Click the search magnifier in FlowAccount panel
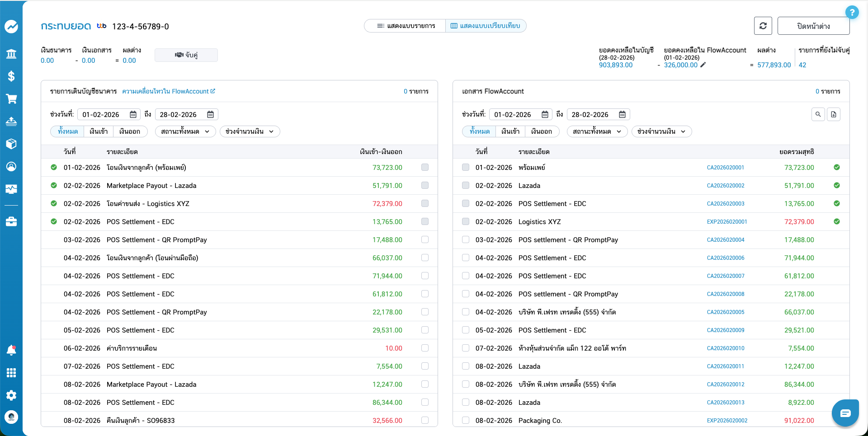868x436 pixels. point(818,114)
